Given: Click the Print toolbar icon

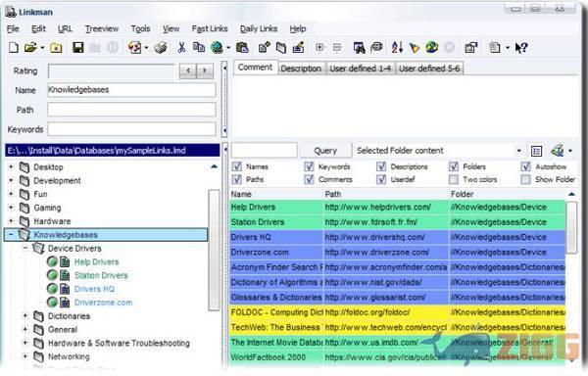Looking at the screenshot, I should (161, 48).
